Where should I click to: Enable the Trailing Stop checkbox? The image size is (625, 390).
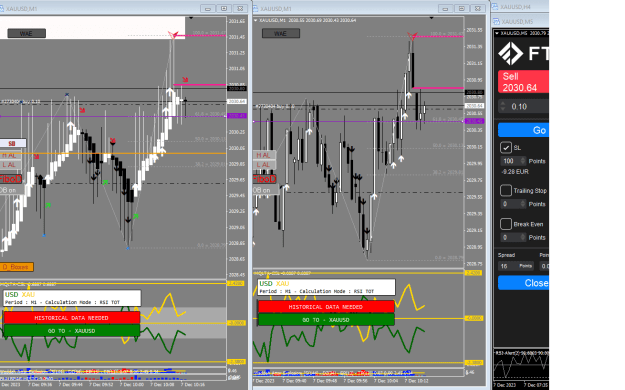tap(506, 190)
